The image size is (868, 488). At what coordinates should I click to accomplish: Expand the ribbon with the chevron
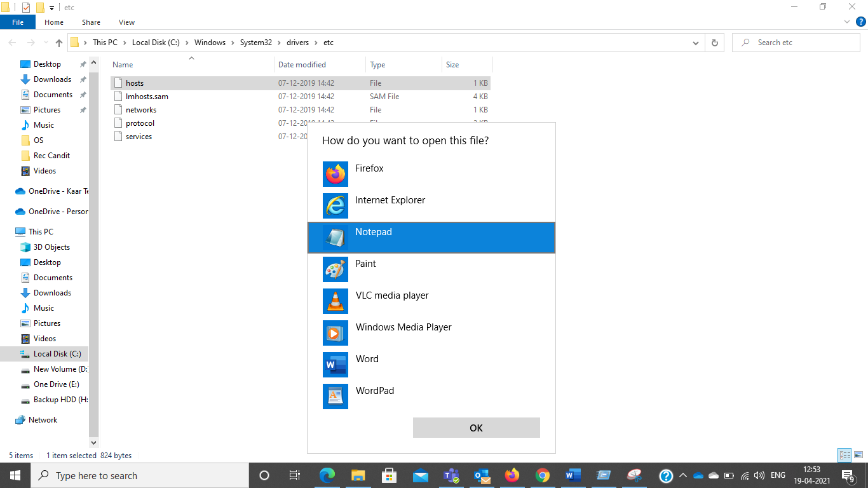847,22
